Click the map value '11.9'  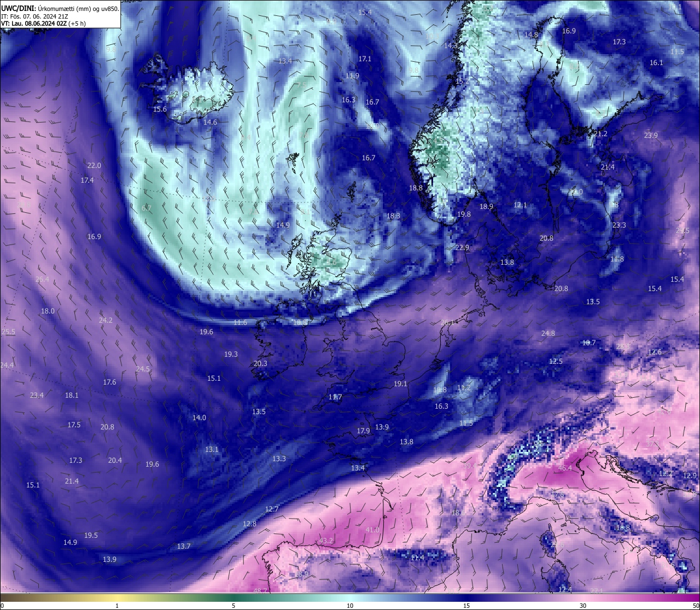[x=352, y=75]
